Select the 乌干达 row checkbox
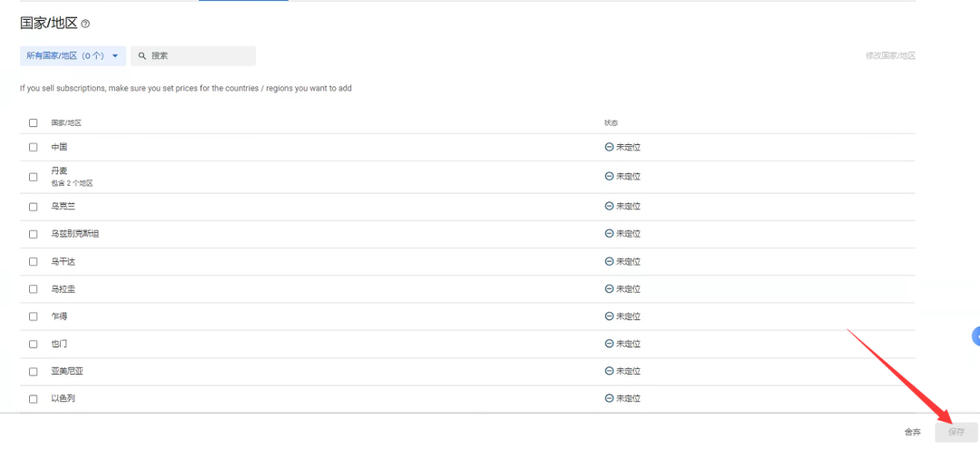980x449 pixels. pyautogui.click(x=34, y=261)
